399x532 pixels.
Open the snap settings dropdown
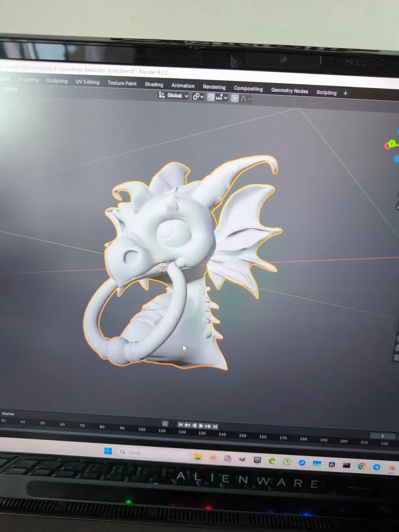pos(222,98)
